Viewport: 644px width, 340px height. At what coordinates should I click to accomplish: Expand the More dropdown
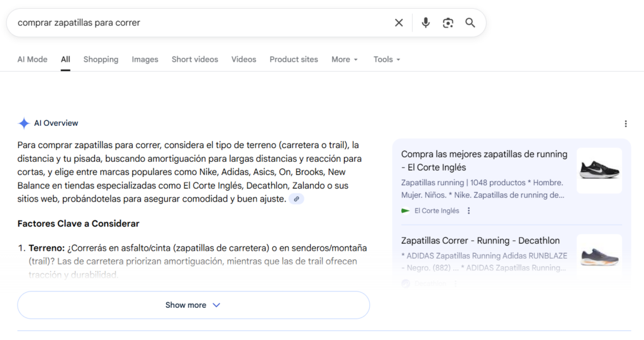tap(345, 59)
